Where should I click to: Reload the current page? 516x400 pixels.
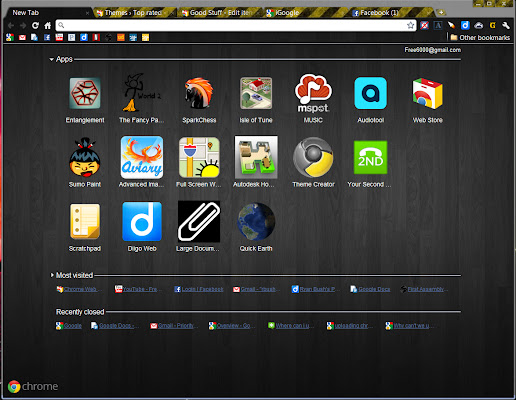coord(35,25)
